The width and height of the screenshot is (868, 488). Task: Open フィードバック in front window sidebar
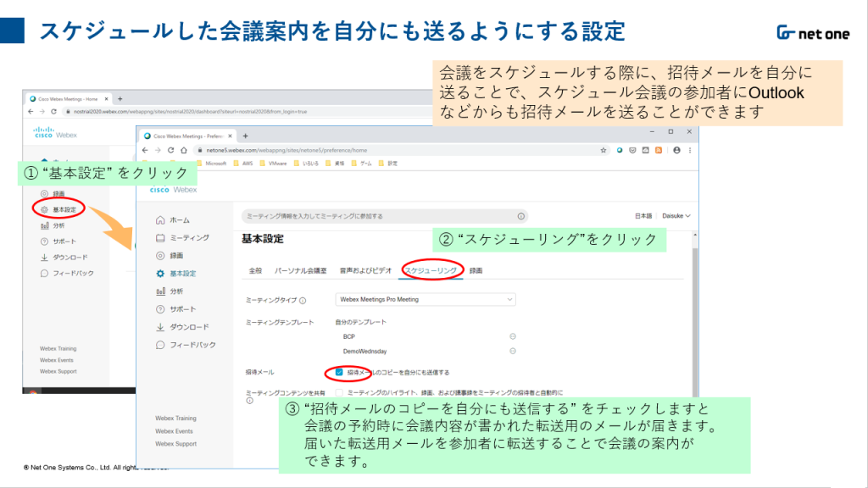tap(186, 345)
